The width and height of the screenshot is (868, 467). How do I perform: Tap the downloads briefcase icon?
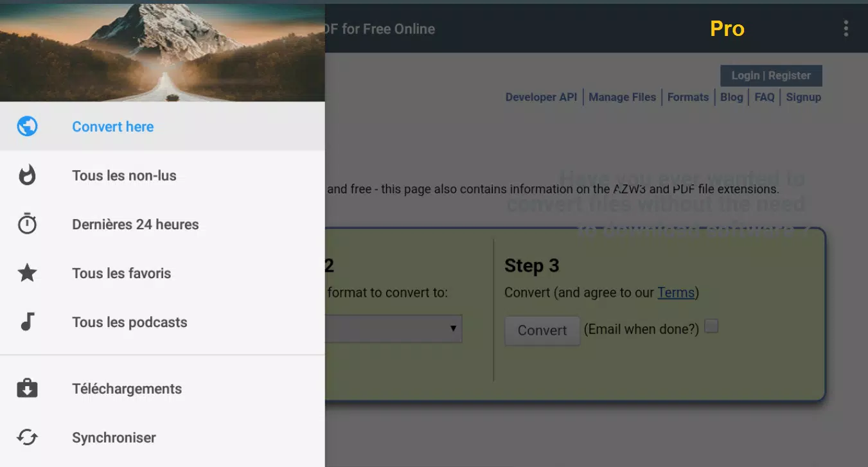point(27,389)
